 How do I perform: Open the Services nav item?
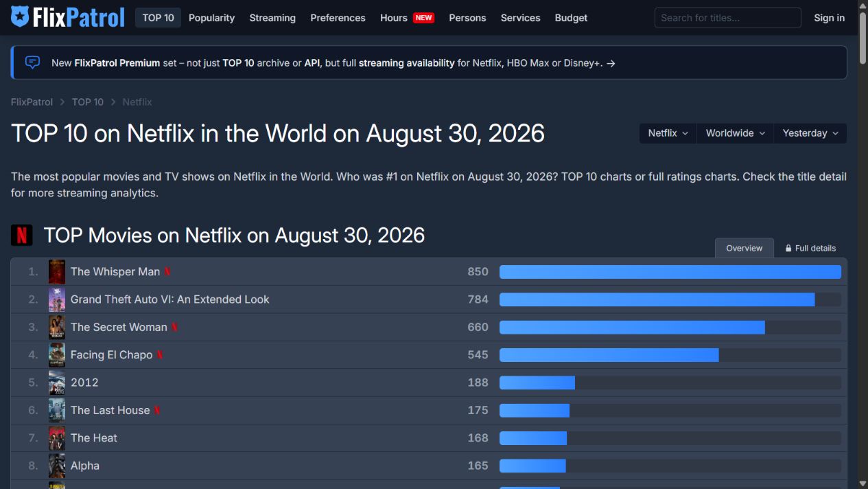(x=520, y=18)
